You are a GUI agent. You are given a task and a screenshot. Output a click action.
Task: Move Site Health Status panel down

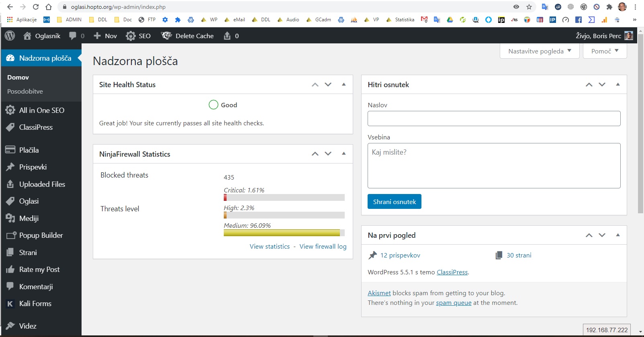click(328, 85)
